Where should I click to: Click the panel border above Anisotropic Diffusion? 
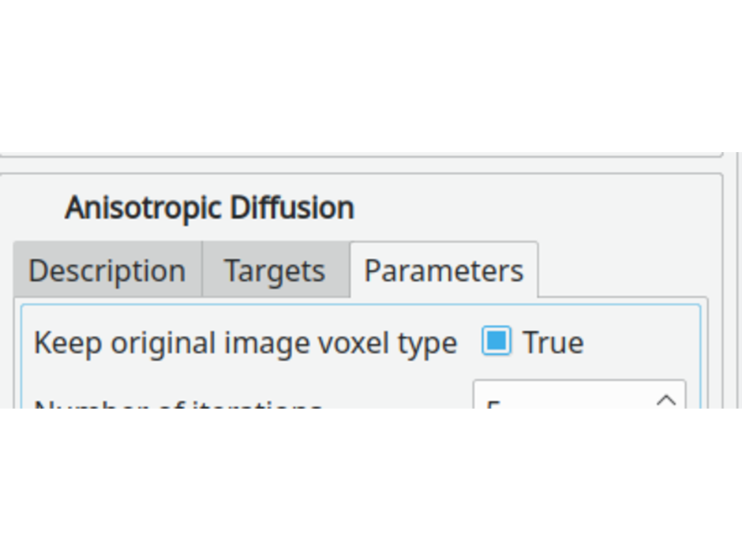click(x=355, y=174)
